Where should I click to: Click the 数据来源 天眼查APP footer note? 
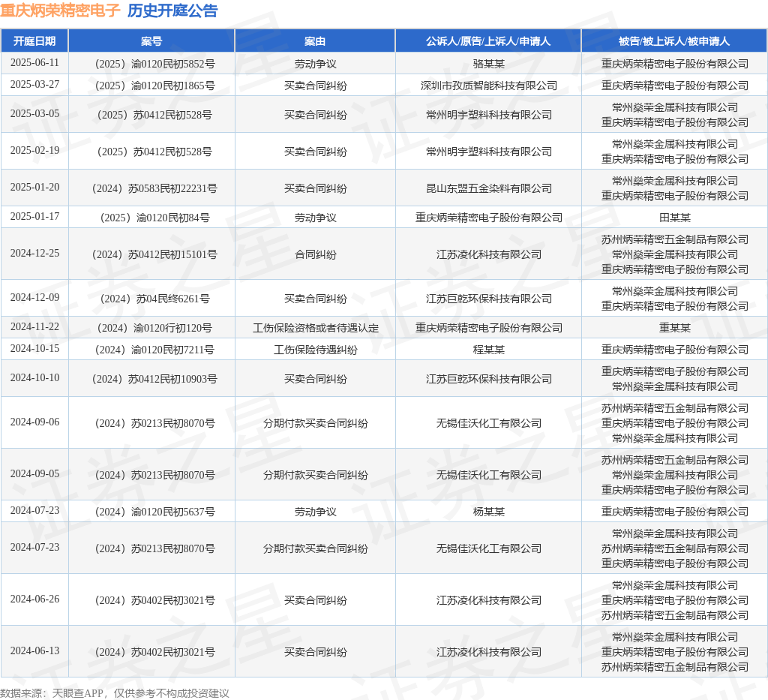pyautogui.click(x=114, y=693)
